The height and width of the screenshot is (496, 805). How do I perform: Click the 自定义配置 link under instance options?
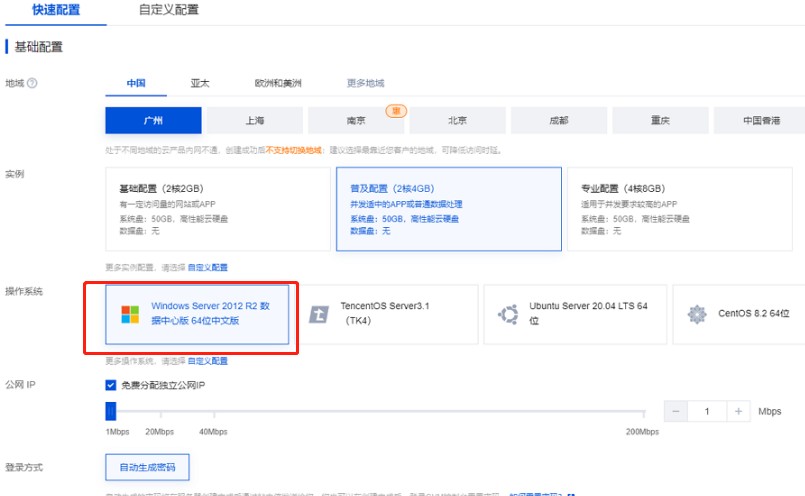click(x=207, y=268)
